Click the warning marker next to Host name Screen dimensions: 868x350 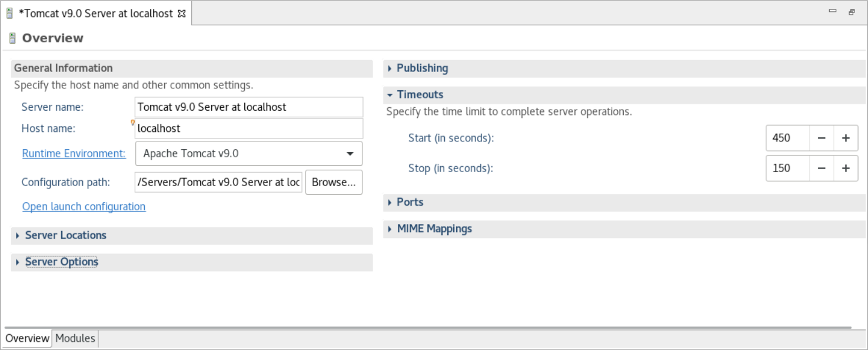132,123
